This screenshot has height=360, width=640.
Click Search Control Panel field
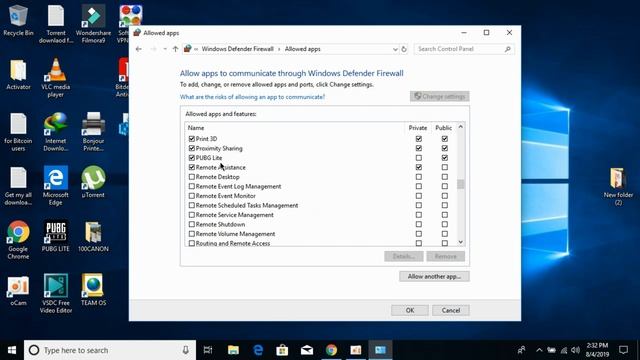click(x=464, y=49)
